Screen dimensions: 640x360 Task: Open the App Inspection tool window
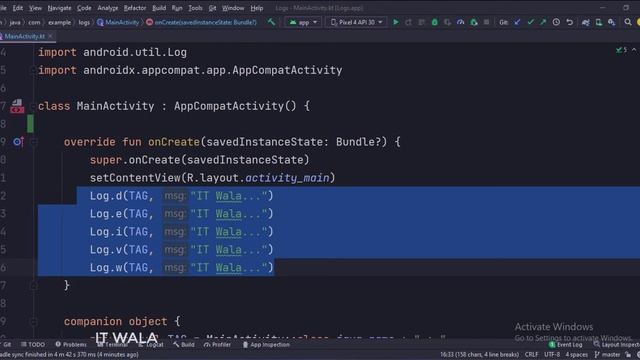[x=266, y=344]
